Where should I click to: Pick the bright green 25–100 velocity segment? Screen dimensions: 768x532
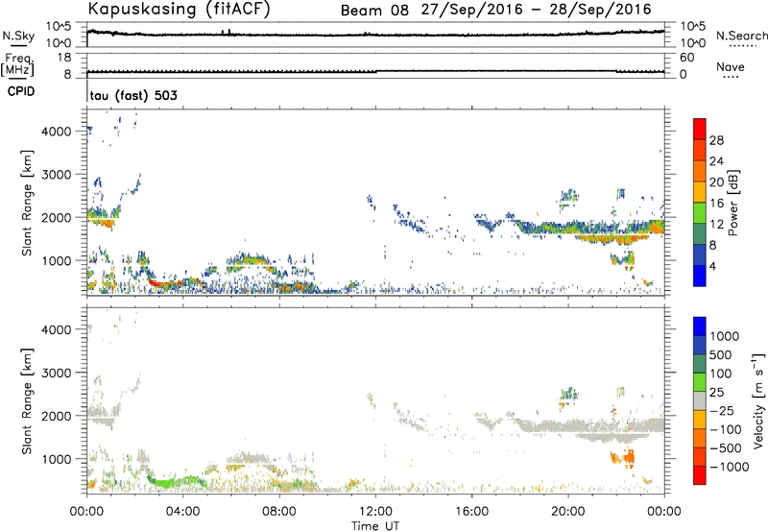click(x=700, y=382)
